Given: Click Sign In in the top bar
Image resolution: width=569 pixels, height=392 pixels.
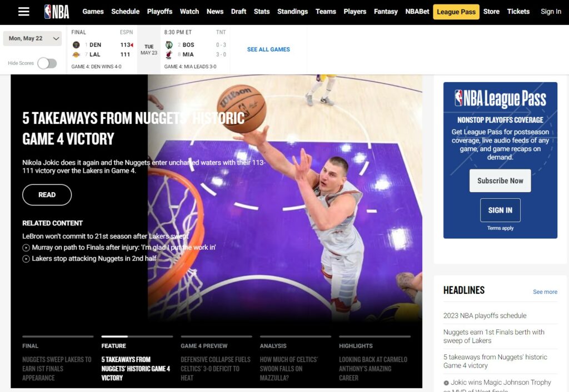Looking at the screenshot, I should [551, 12].
